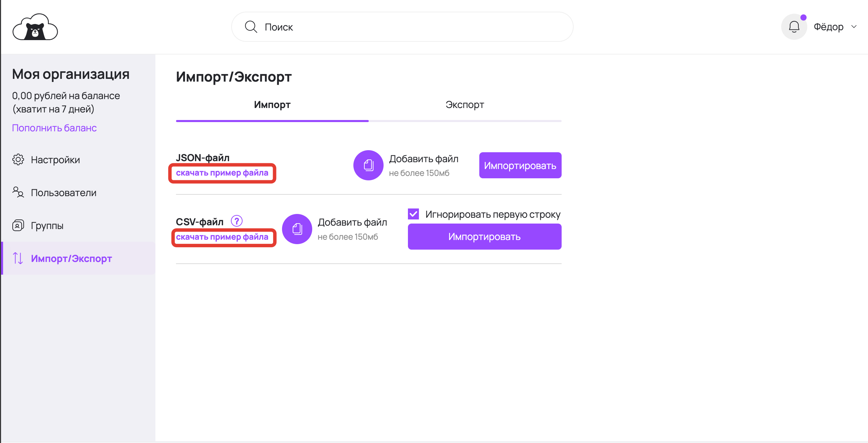This screenshot has height=443, width=868.
Task: Open notifications bell icon
Action: [x=794, y=27]
